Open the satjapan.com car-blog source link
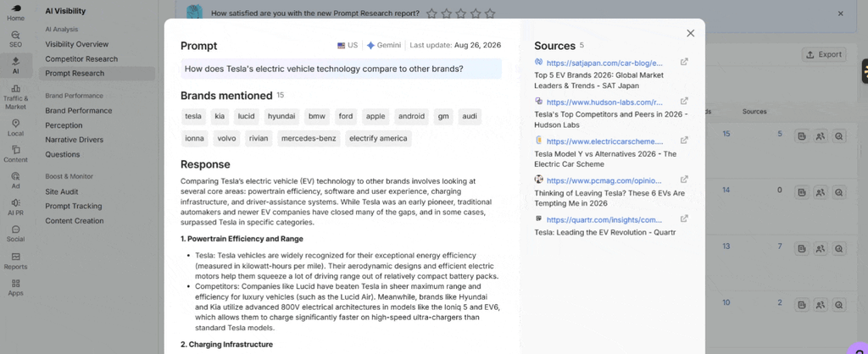Screen dimensions: 868x354 pyautogui.click(x=604, y=63)
